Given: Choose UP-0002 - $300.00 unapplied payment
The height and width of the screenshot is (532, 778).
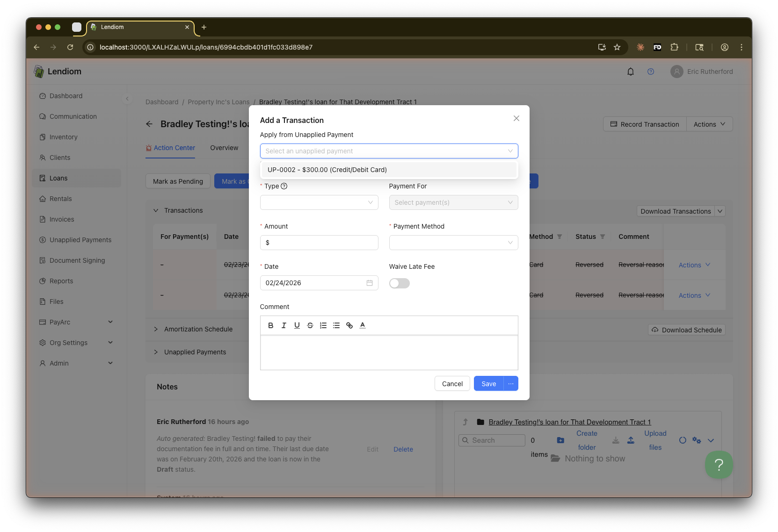Looking at the screenshot, I should click(x=388, y=170).
